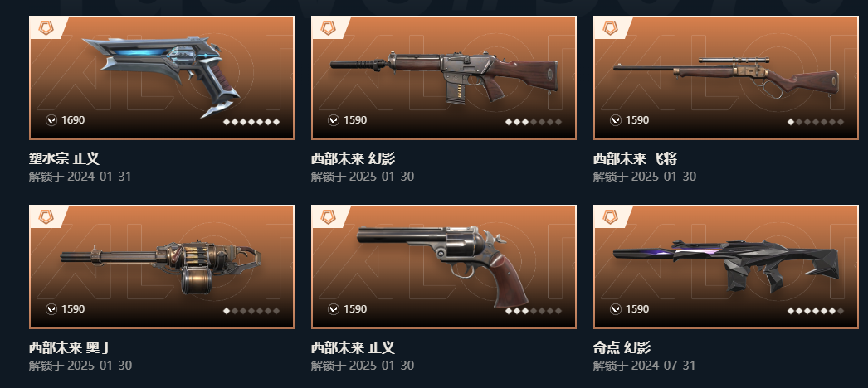Click the 塑水宗 正义 skin title
868x388 pixels.
[64, 158]
